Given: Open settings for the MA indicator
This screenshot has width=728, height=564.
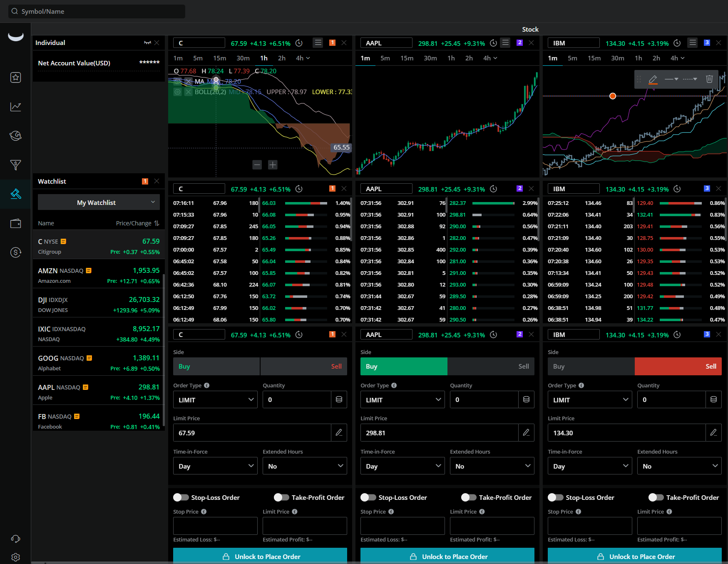Looking at the screenshot, I should 178,81.
